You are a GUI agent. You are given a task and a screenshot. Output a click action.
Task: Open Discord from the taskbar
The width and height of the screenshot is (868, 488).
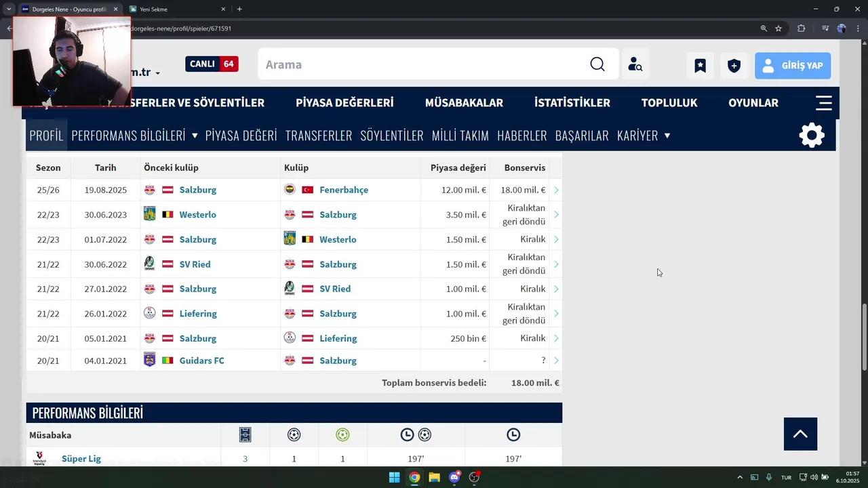point(454,477)
